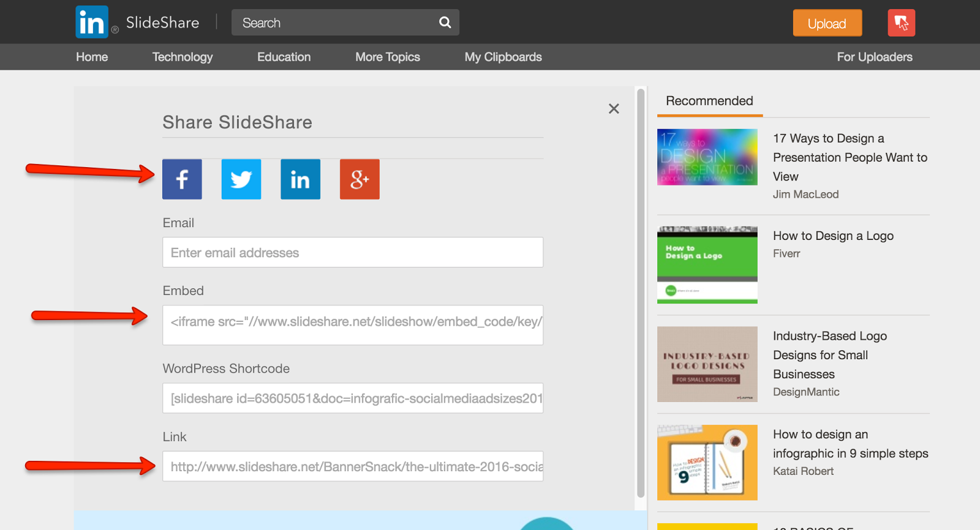
Task: Open 17 Ways to Design a Presentation link
Action: 850,157
